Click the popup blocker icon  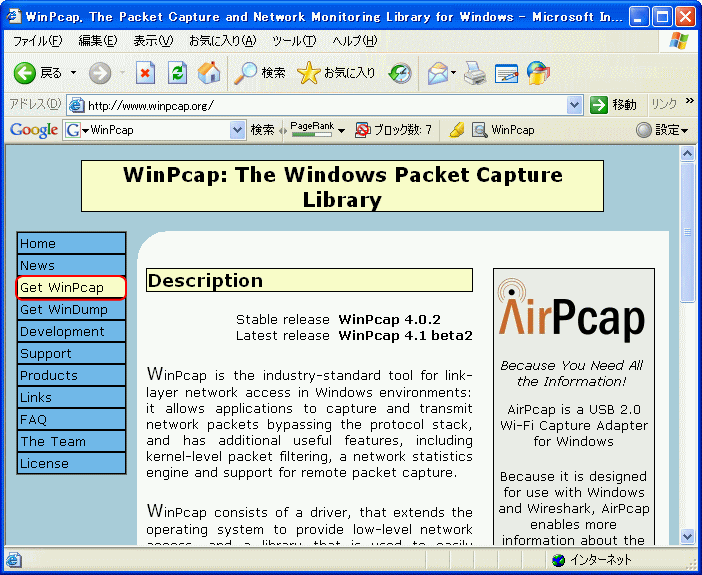362,130
